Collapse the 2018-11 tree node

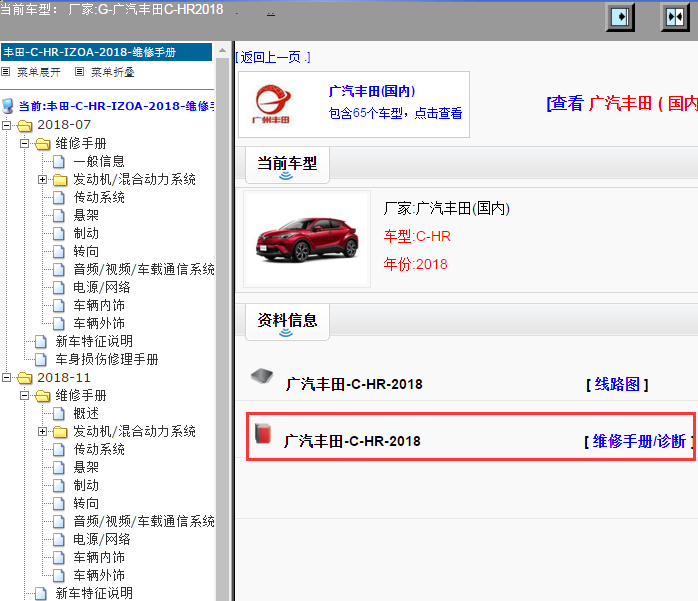pos(6,378)
